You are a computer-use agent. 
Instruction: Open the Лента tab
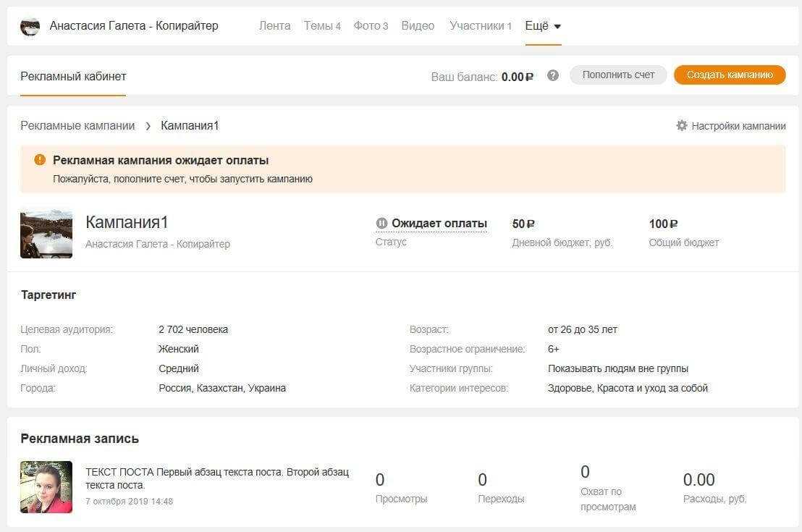point(274,26)
